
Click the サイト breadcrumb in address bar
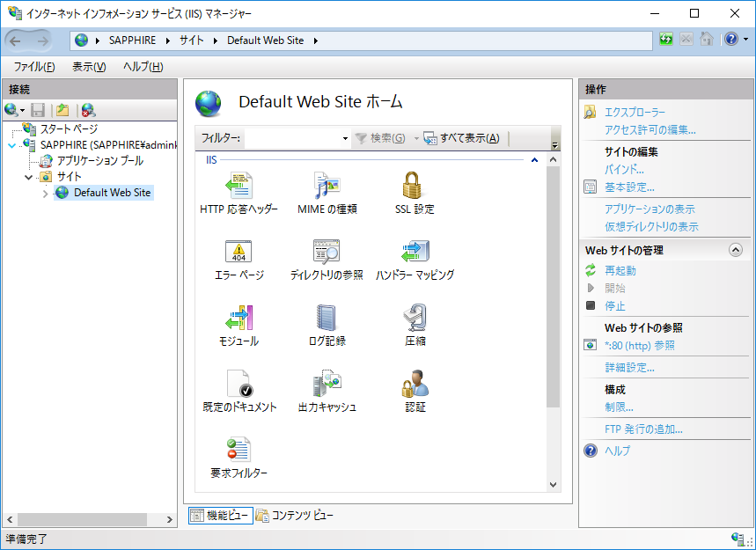191,40
